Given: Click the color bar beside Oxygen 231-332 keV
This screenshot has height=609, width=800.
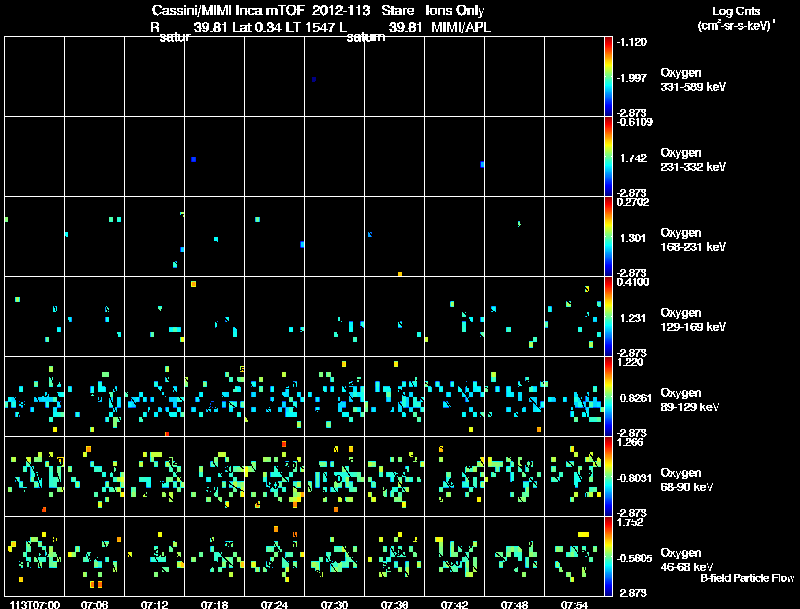Looking at the screenshot, I should coord(608,157).
